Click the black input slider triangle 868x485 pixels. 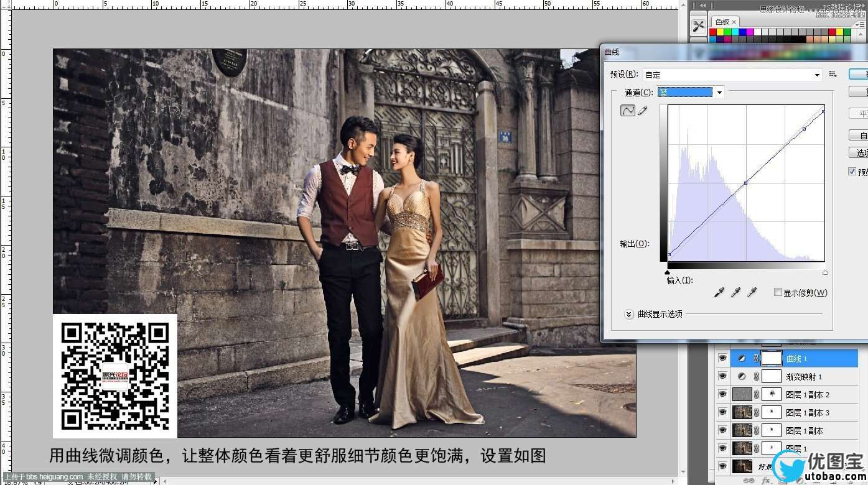click(668, 272)
